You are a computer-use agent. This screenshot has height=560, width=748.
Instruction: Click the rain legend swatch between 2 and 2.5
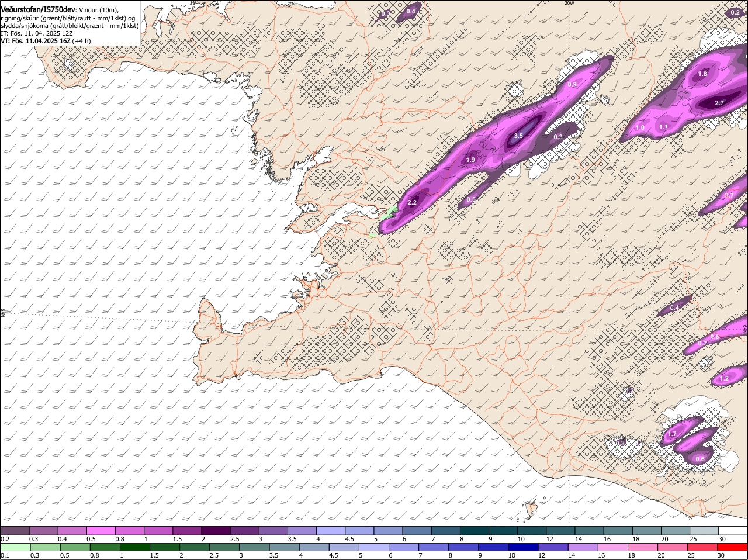[194, 547]
